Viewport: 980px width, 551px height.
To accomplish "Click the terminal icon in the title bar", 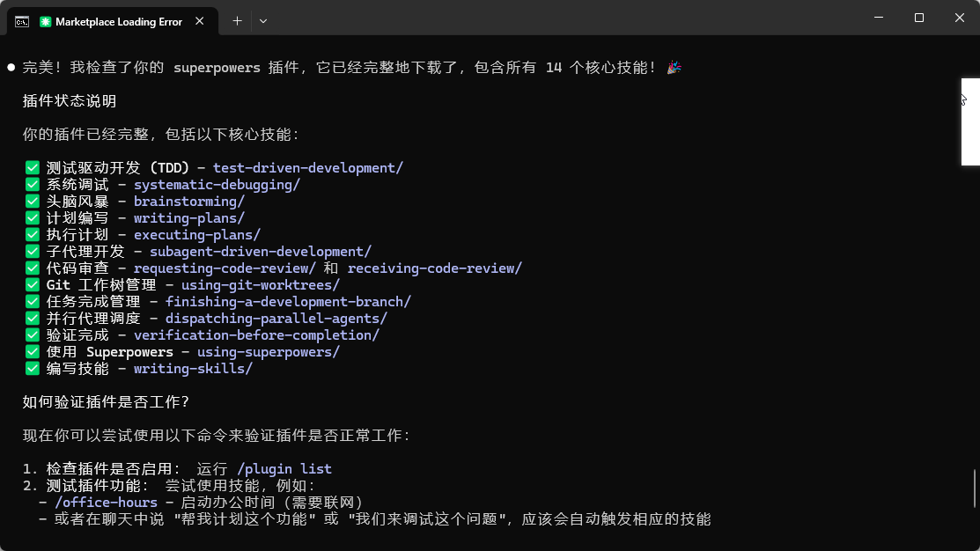I will pyautogui.click(x=22, y=22).
